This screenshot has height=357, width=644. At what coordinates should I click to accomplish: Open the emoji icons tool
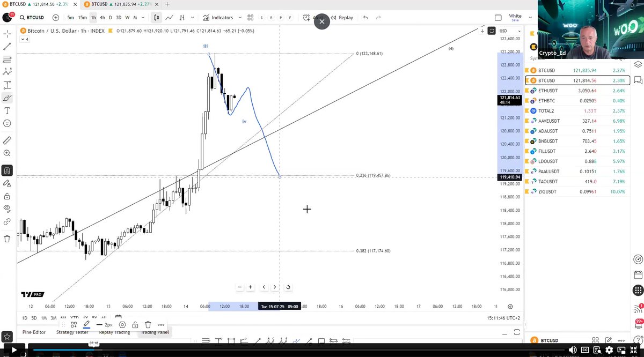[7, 123]
